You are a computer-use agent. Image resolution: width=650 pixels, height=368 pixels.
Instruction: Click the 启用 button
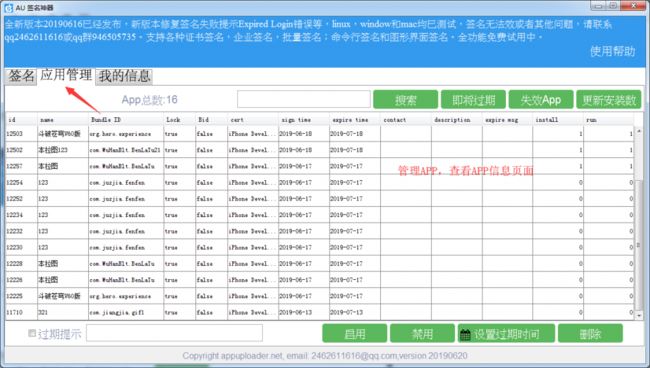[355, 334]
